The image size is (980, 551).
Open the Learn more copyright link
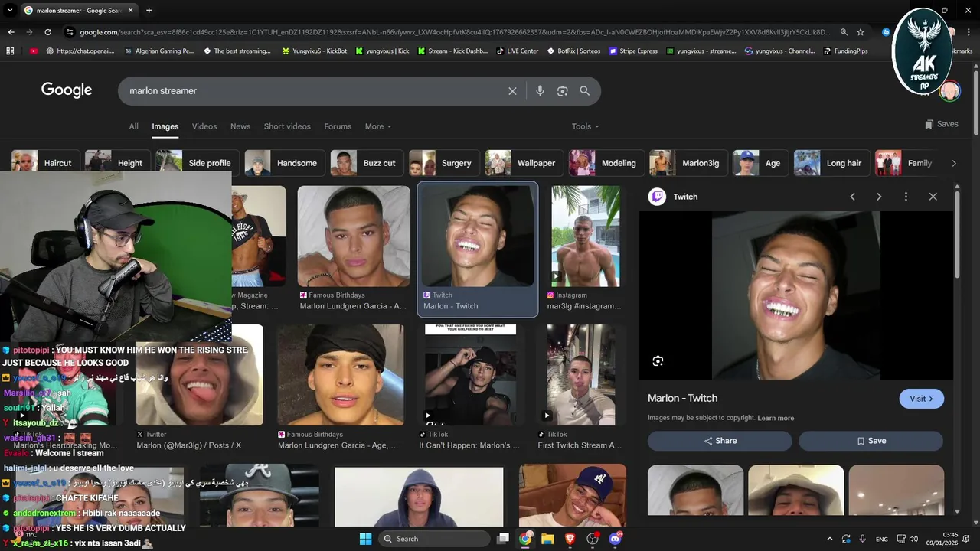click(776, 418)
